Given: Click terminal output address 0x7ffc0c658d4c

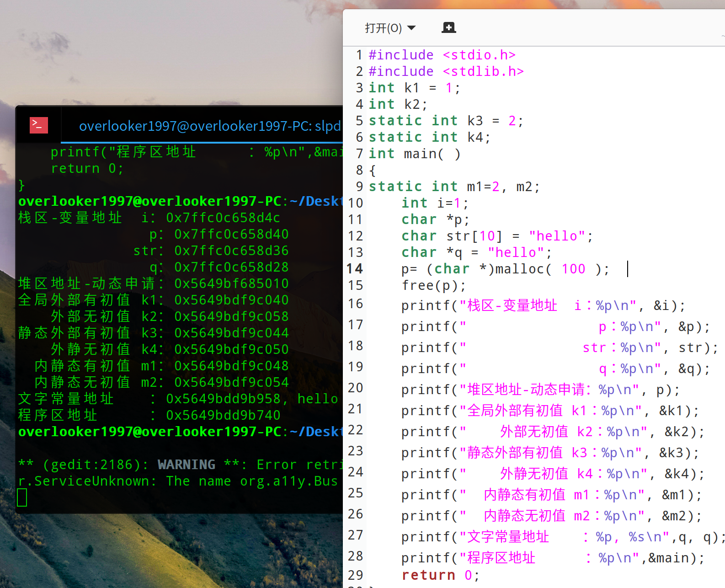Looking at the screenshot, I should (x=223, y=218).
